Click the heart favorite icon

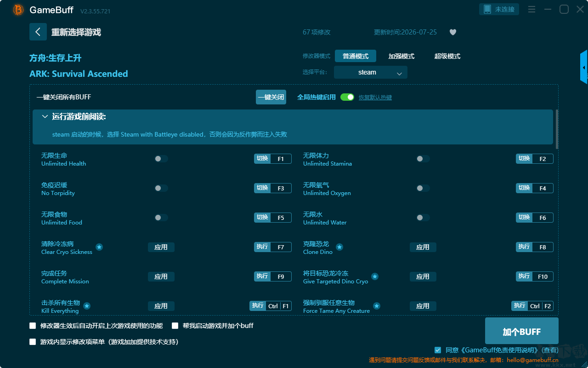point(452,32)
